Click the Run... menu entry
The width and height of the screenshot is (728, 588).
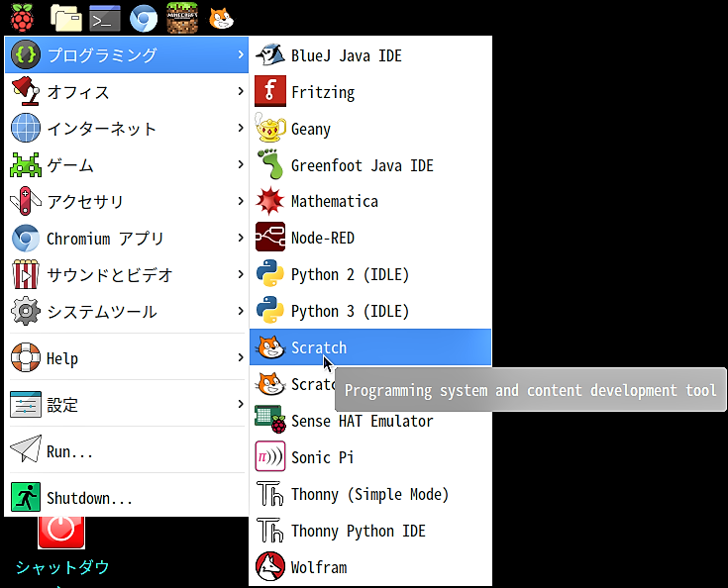pos(69,451)
